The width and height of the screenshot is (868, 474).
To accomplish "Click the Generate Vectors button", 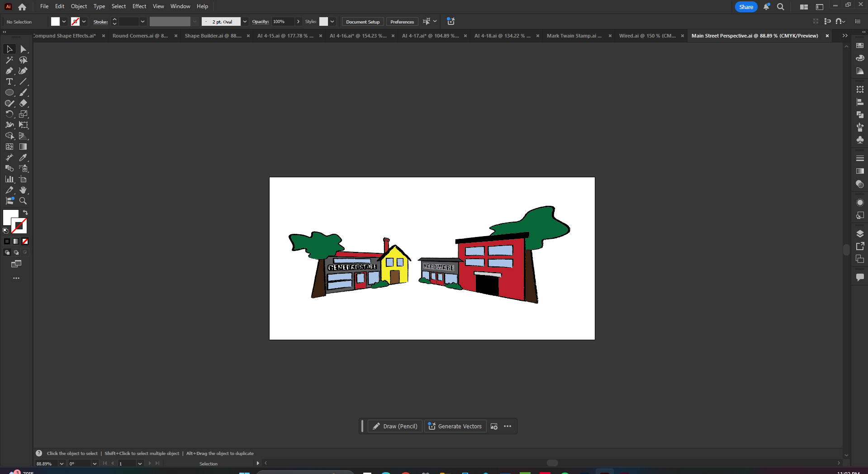I will pos(455,426).
